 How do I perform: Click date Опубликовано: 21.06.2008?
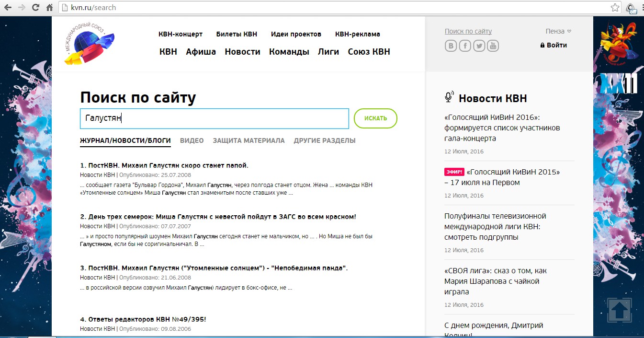(x=155, y=278)
